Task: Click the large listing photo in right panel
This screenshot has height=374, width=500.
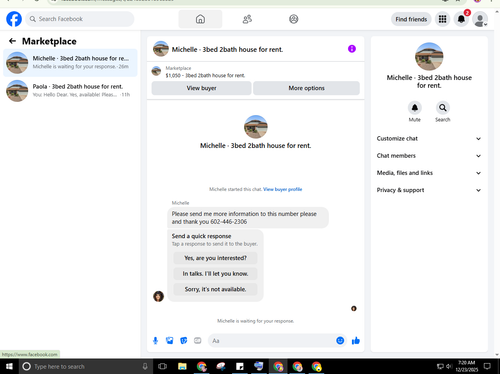Action: tap(429, 56)
